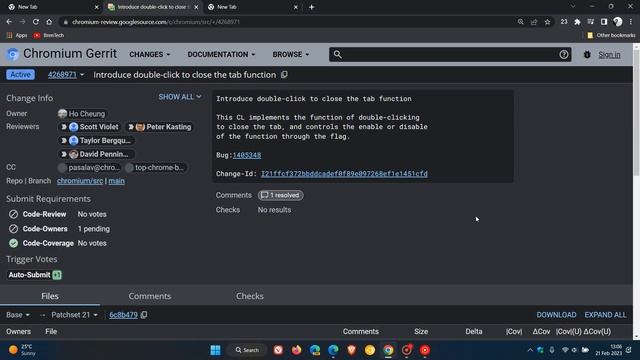Screen dimensions: 640x360
Task: Click Scott Violet's avatar icon
Action: click(x=73, y=127)
